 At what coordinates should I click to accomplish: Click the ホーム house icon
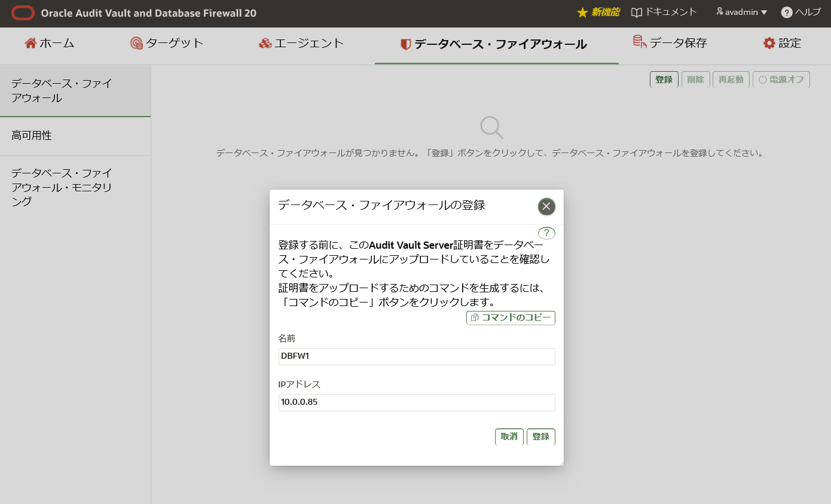(30, 43)
